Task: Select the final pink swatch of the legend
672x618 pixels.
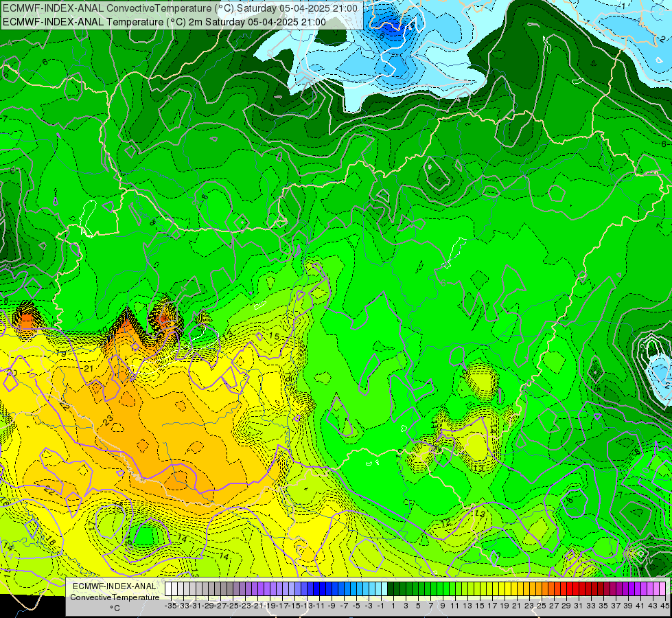Action: coord(662,588)
